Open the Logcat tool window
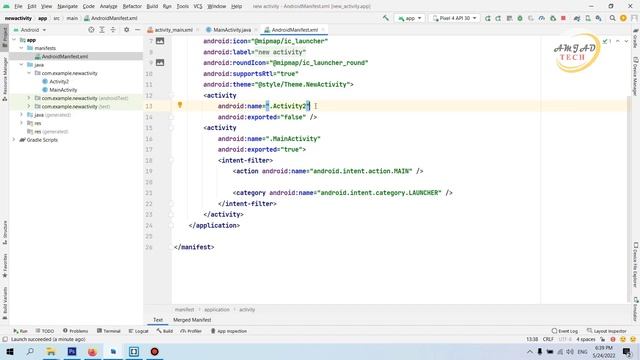640x360 pixels. (x=138, y=331)
